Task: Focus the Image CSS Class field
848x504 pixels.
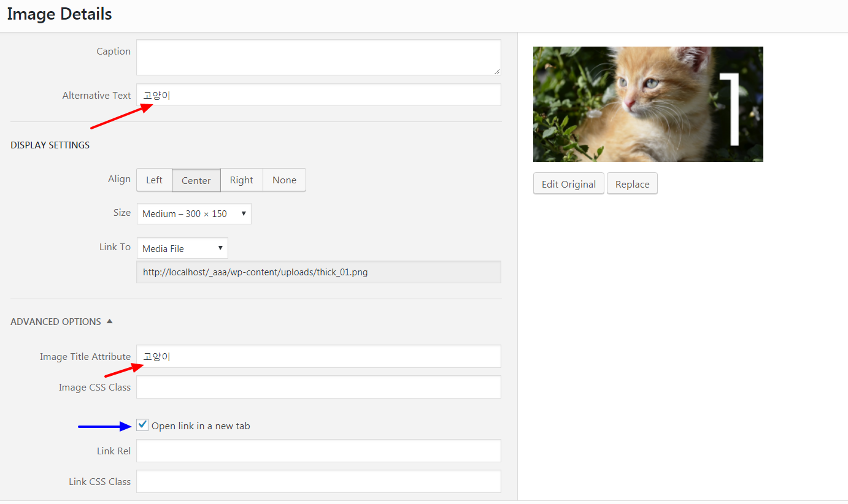Action: 318,387
